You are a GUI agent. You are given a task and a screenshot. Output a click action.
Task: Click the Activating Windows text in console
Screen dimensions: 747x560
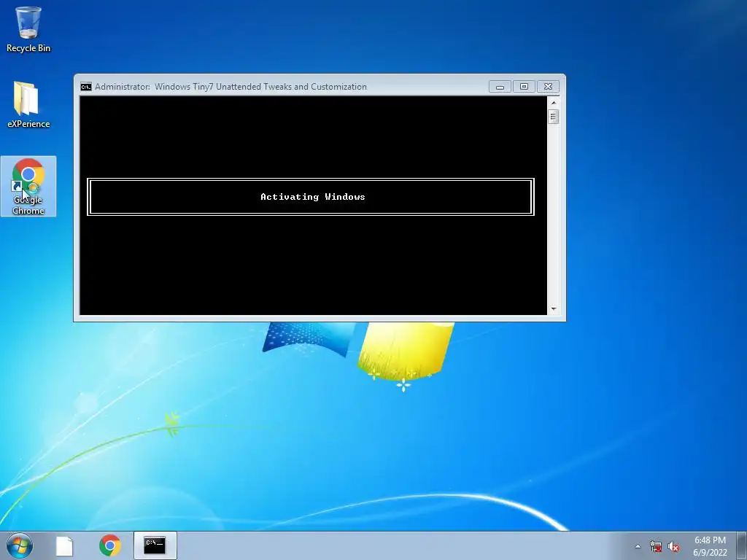pyautogui.click(x=312, y=197)
